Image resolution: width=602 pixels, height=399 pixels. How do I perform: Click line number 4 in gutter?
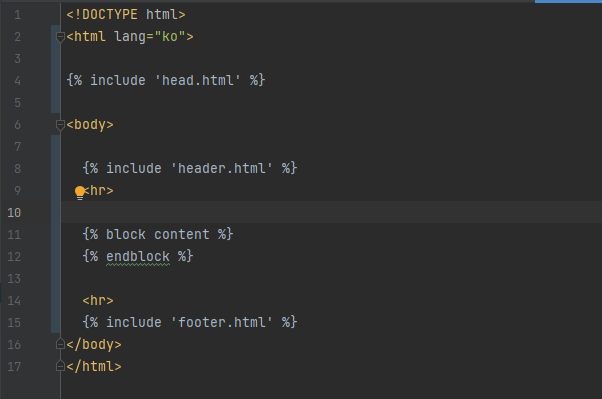[17, 81]
